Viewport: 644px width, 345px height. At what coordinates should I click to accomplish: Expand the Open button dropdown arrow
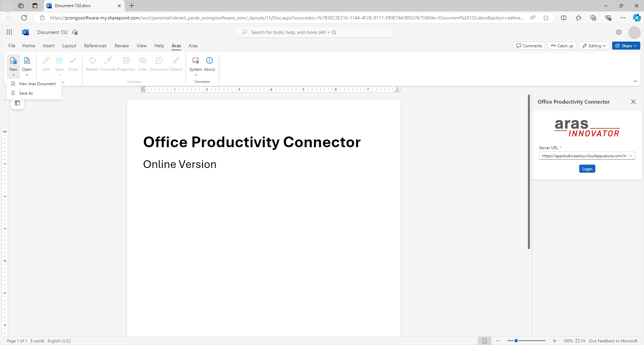tap(27, 75)
